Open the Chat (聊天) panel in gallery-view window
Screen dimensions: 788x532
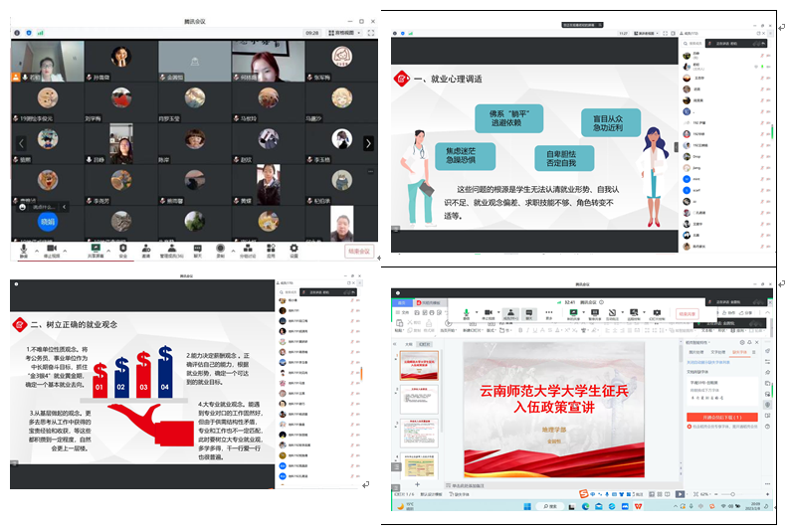(197, 250)
